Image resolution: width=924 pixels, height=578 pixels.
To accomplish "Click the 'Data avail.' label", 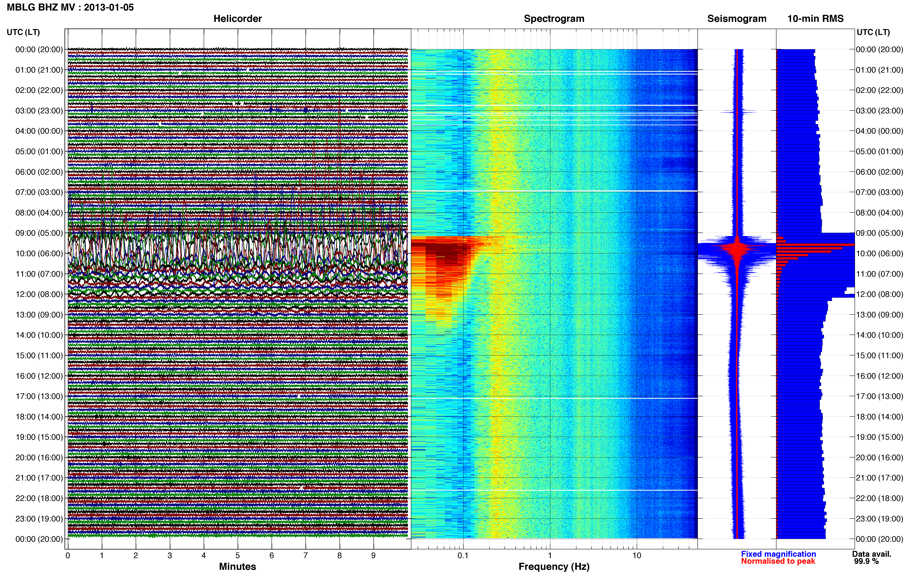I will (872, 554).
